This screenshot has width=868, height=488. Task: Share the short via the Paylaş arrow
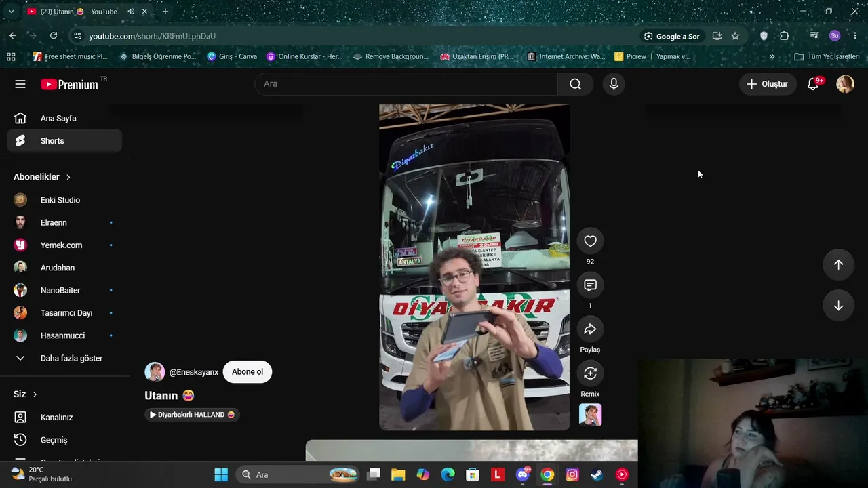point(590,329)
